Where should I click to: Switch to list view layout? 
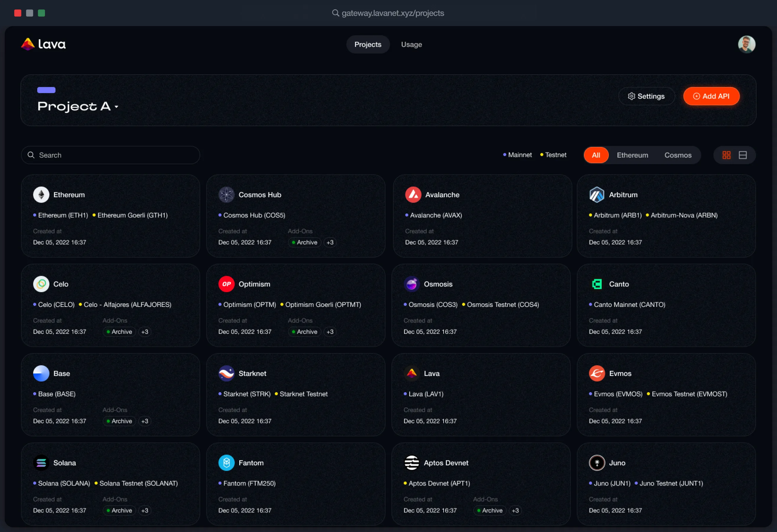(743, 155)
